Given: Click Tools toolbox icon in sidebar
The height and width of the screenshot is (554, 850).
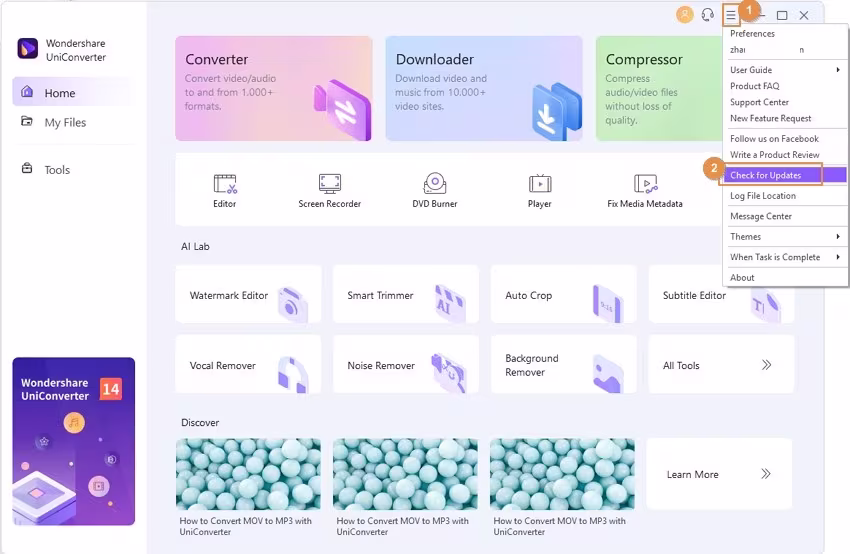Looking at the screenshot, I should pos(27,168).
